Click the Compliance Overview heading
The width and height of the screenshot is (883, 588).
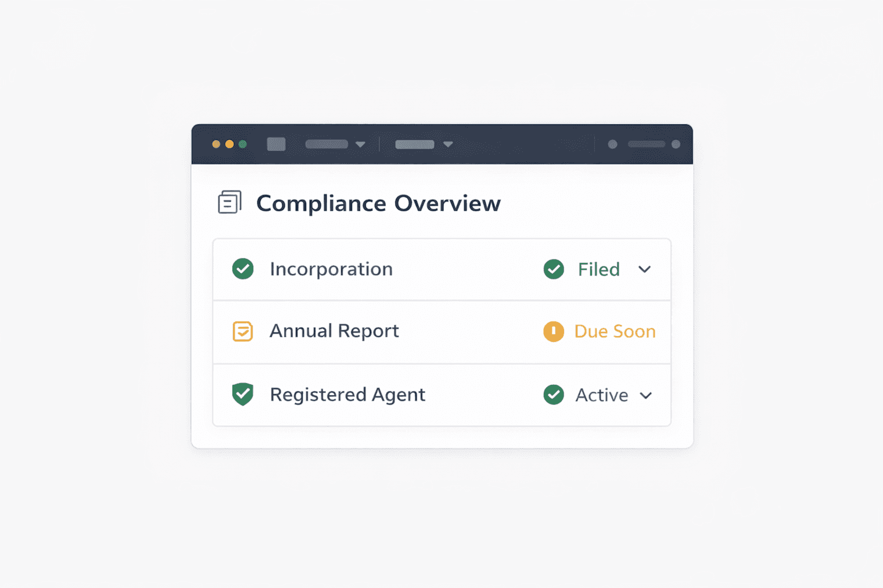click(x=378, y=203)
